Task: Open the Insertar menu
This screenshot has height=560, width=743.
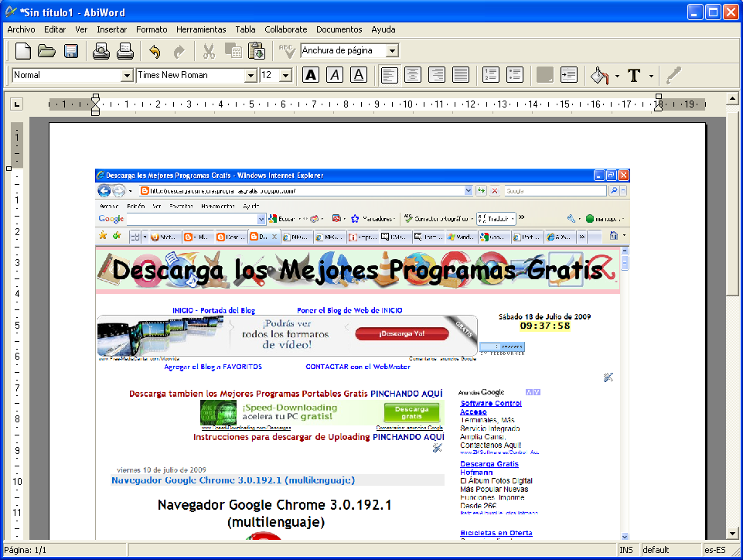Action: point(112,29)
